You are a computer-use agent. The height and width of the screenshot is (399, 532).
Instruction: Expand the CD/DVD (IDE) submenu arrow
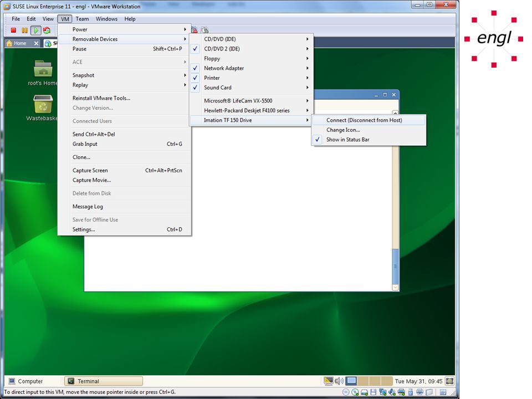click(308, 39)
